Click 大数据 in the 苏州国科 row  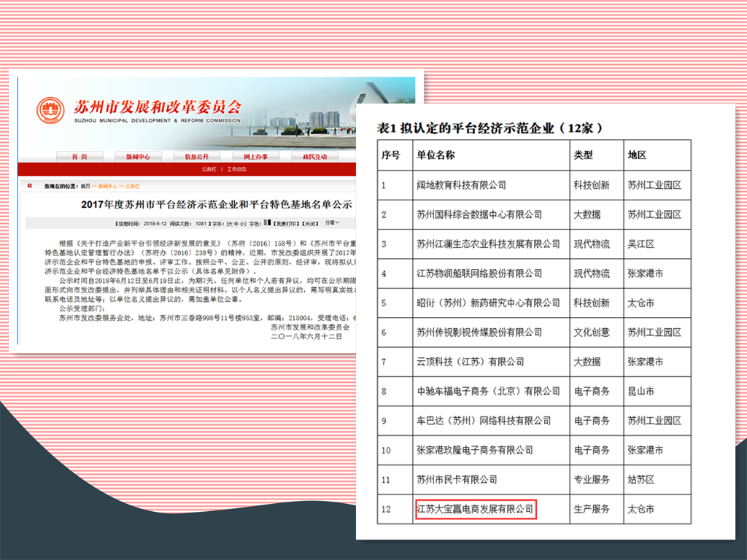pos(587,215)
